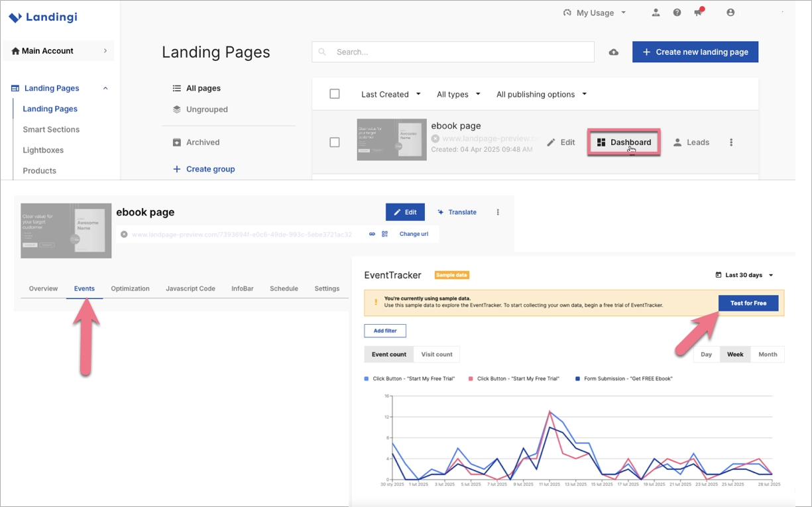Check the select-all checkbox above the page list
This screenshot has width=812, height=507.
pos(335,93)
